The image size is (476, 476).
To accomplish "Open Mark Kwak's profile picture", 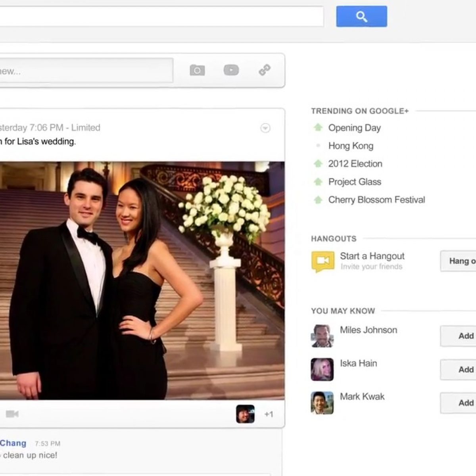I will (322, 403).
